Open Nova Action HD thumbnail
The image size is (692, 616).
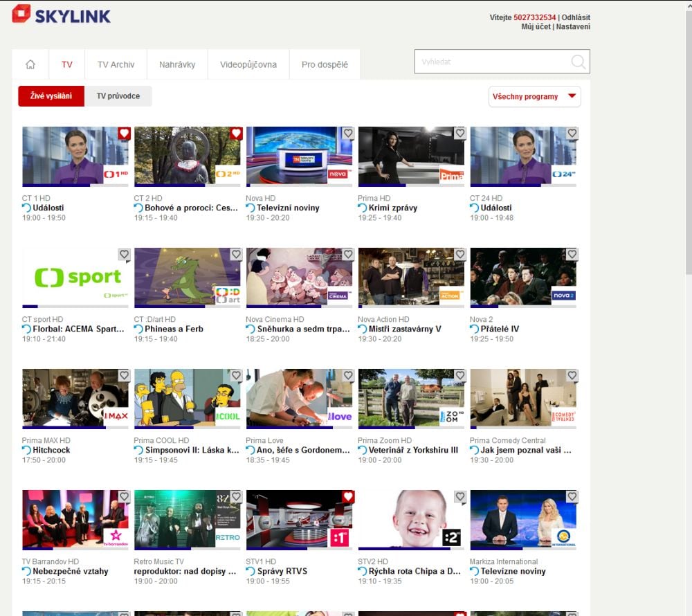(412, 276)
